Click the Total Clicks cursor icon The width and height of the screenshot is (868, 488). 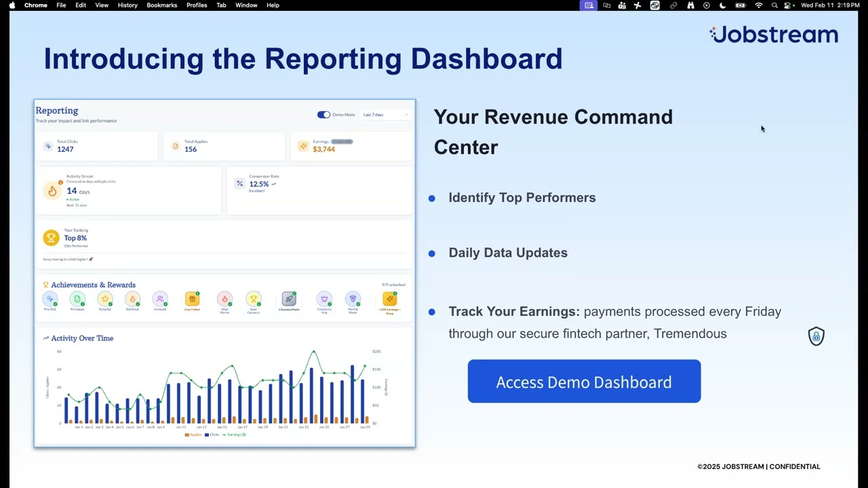pos(48,146)
